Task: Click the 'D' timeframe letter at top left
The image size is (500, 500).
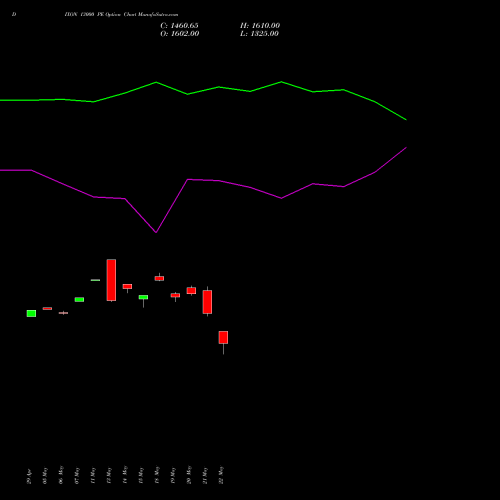Action: click(14, 15)
